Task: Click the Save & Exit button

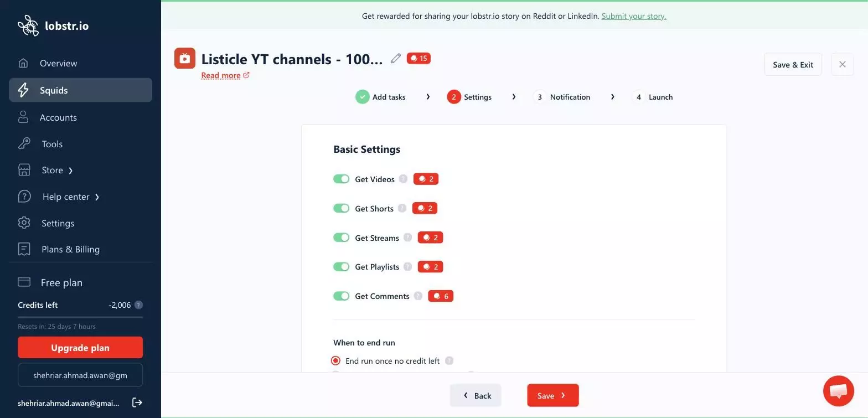Action: (793, 65)
